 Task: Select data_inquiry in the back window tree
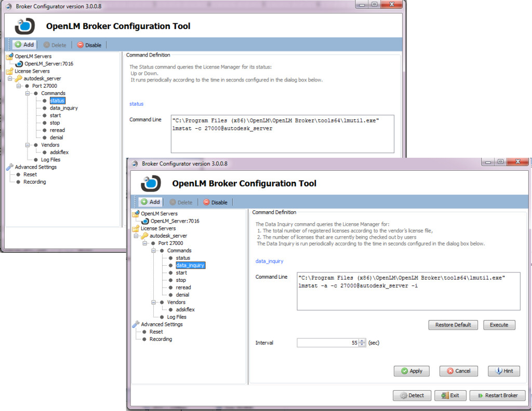pyautogui.click(x=64, y=108)
